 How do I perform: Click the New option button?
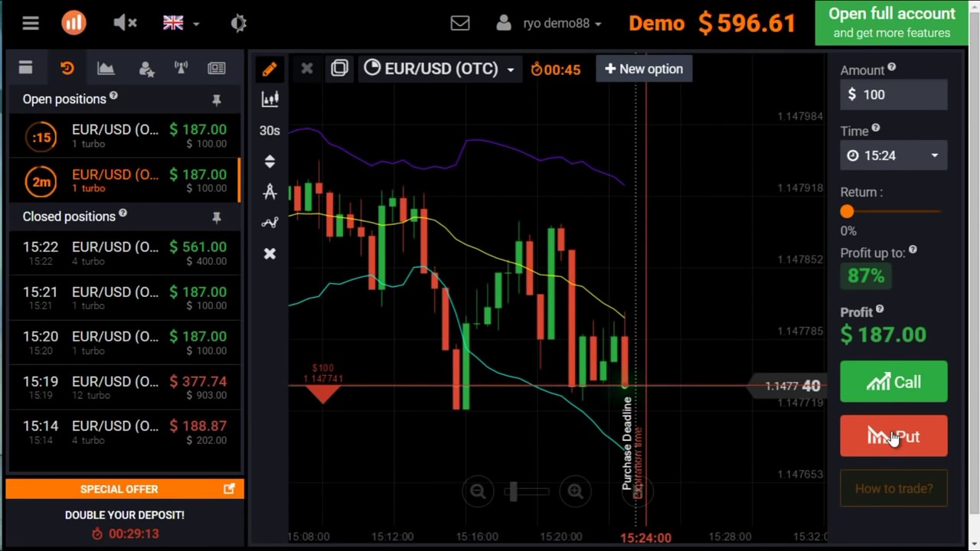click(x=644, y=69)
